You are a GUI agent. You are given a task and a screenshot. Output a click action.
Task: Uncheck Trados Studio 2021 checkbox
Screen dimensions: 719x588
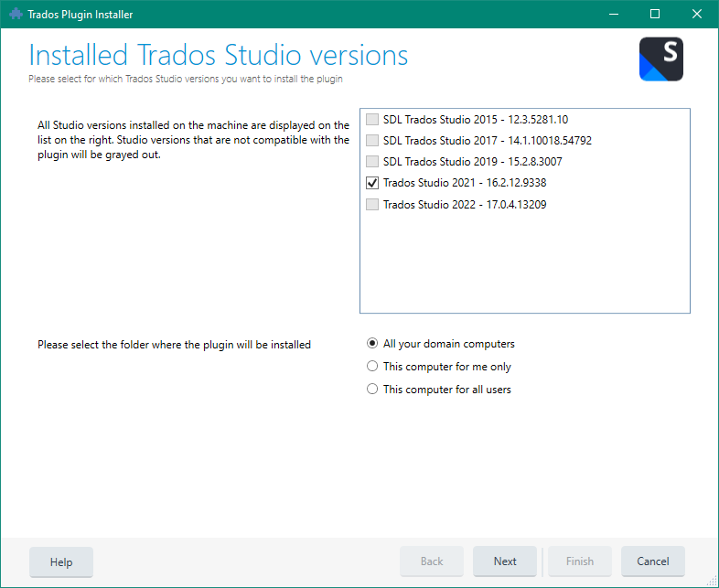372,183
